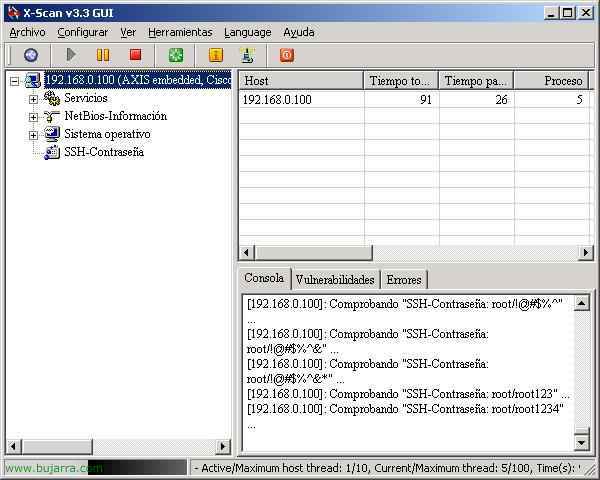
Task: Sort by the Tiempo to... column header
Action: [401, 81]
